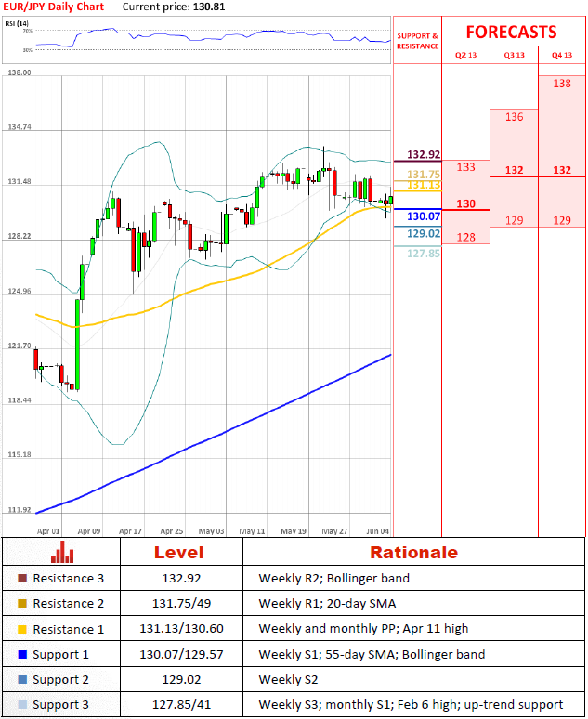Click the 'Support 1' row label
The width and height of the screenshot is (588, 719).
pos(60,655)
